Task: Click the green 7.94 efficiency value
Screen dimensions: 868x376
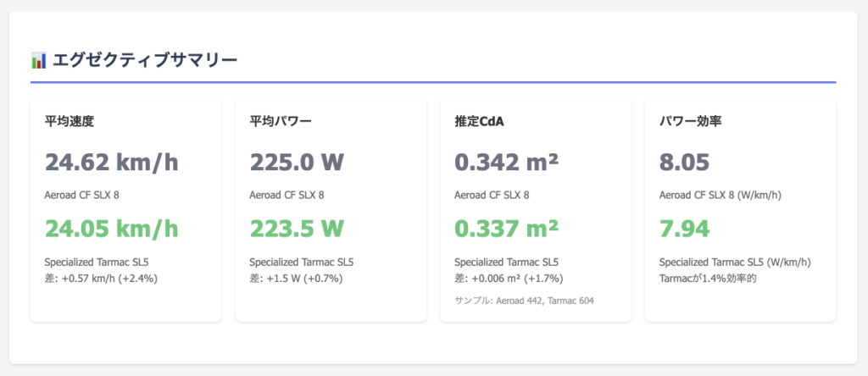Action: (x=684, y=228)
